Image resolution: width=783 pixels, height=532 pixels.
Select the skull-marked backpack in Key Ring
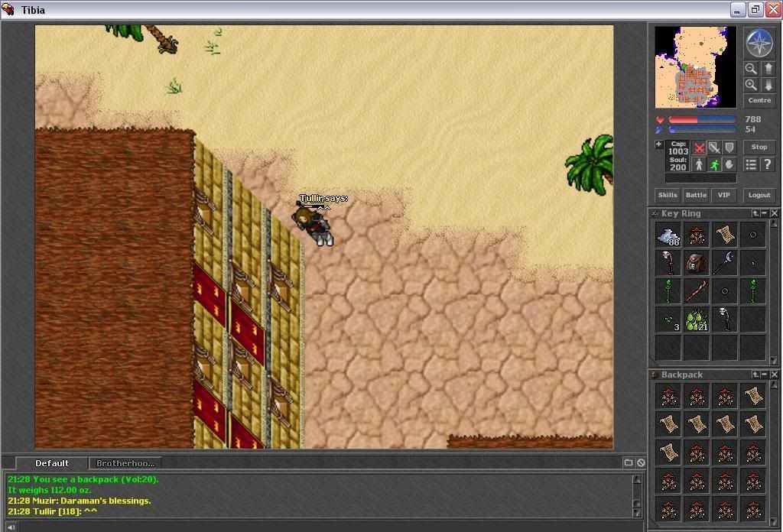697,263
